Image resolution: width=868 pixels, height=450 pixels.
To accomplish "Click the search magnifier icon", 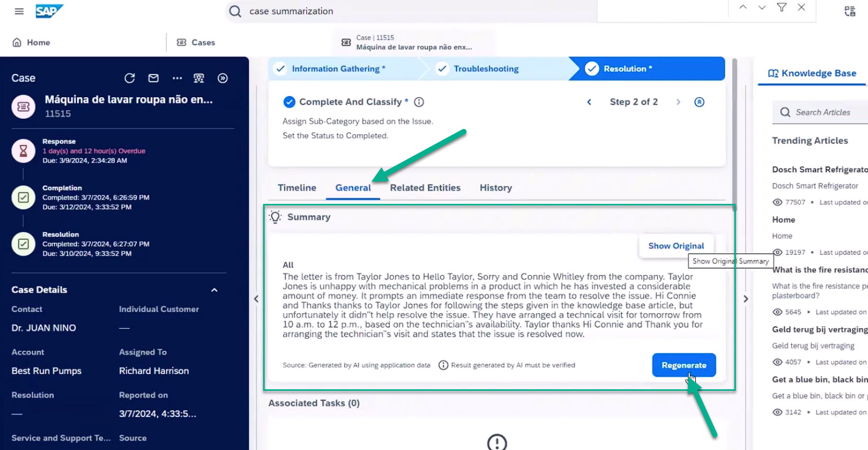I will (235, 11).
